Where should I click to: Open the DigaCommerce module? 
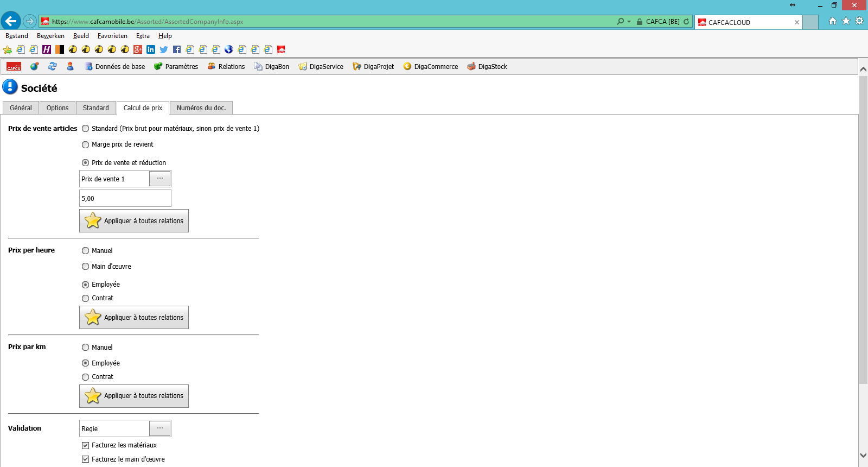[x=431, y=67]
